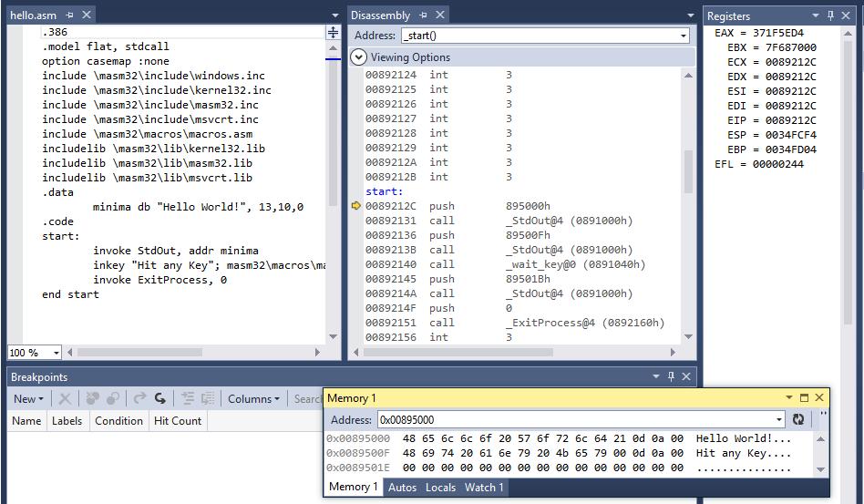The height and width of the screenshot is (504, 864).
Task: Click the EFL = 00000244 register
Action: (x=759, y=164)
